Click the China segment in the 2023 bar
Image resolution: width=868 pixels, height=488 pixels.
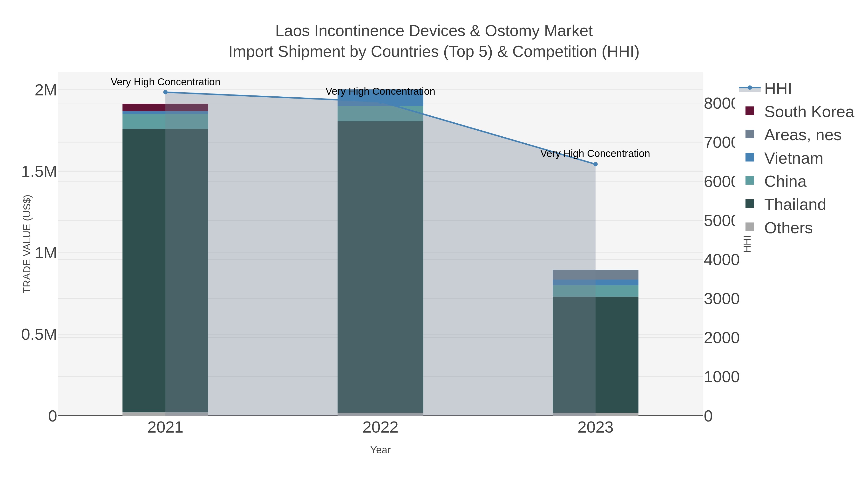click(x=595, y=291)
